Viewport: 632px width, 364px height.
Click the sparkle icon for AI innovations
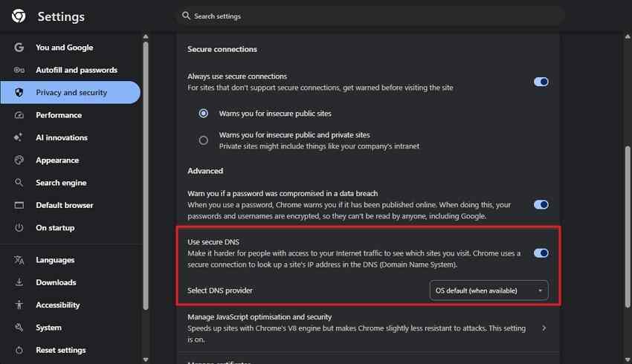coord(18,137)
